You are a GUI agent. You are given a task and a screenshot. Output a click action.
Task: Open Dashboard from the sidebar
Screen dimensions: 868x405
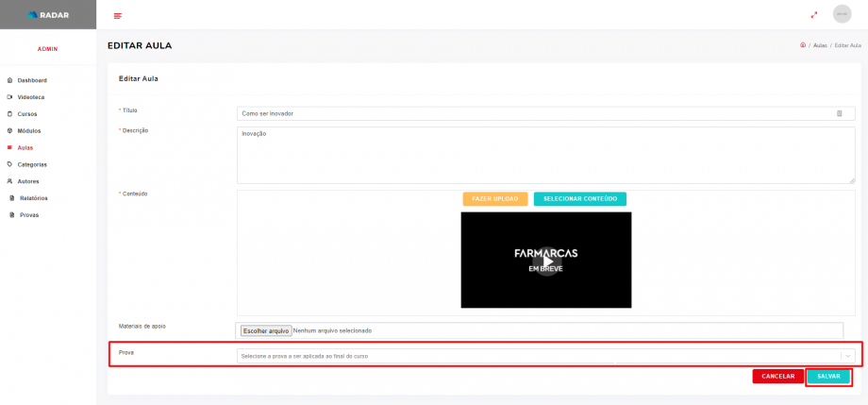(31, 80)
